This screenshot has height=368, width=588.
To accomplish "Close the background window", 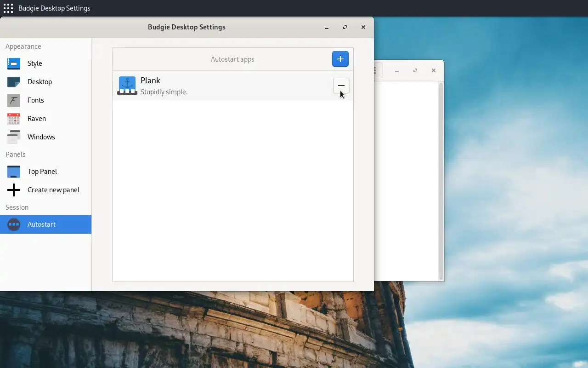I will click(434, 70).
